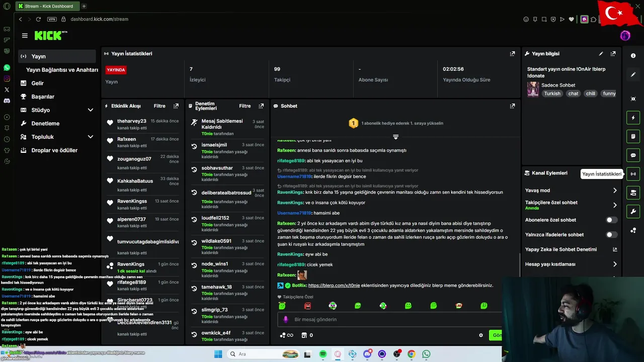Viewport: 644px width, 362px height.
Task: Open the browser snapshot tool icon
Action: tap(544, 19)
